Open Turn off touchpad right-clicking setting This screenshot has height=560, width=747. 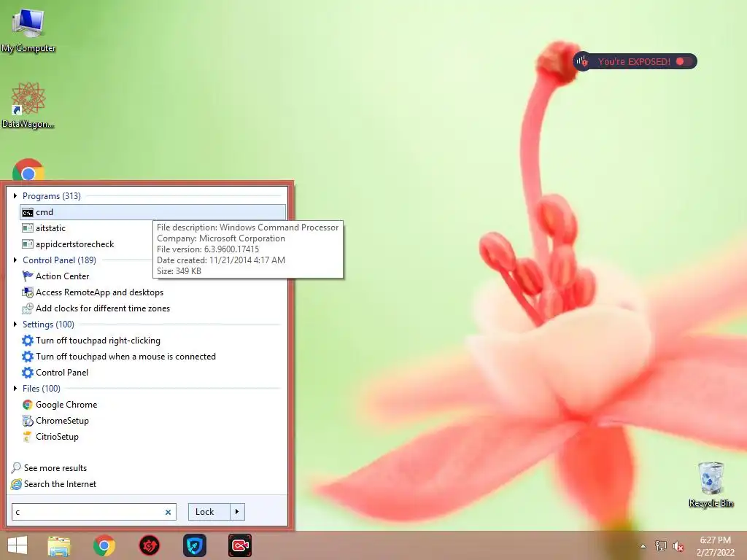point(91,341)
